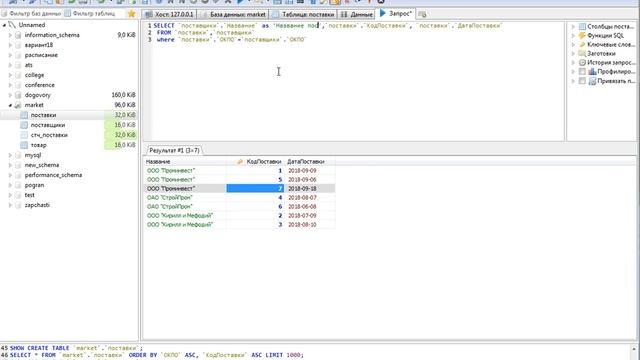Viewport: 640px width, 360px height.
Task: Click the new_schema database icon
Action: pos(18,165)
